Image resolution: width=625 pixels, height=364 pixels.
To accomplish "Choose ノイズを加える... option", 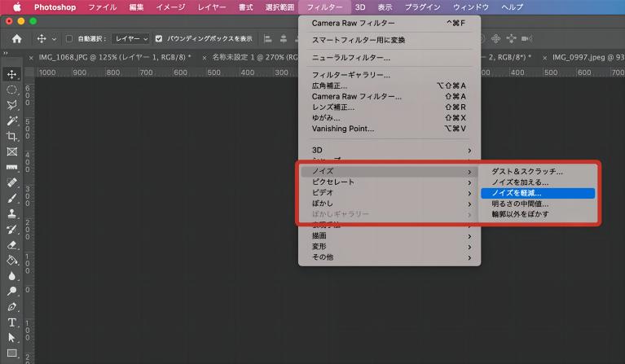I will 538,182.
